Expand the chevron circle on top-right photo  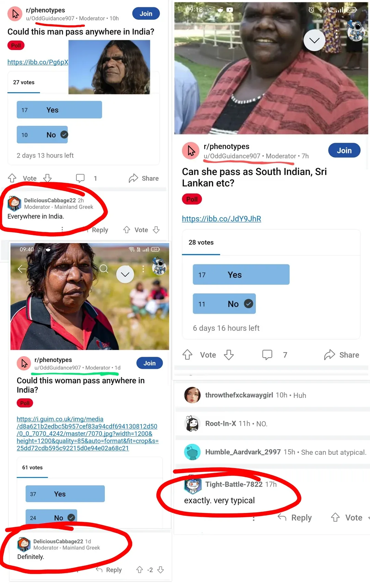(314, 40)
